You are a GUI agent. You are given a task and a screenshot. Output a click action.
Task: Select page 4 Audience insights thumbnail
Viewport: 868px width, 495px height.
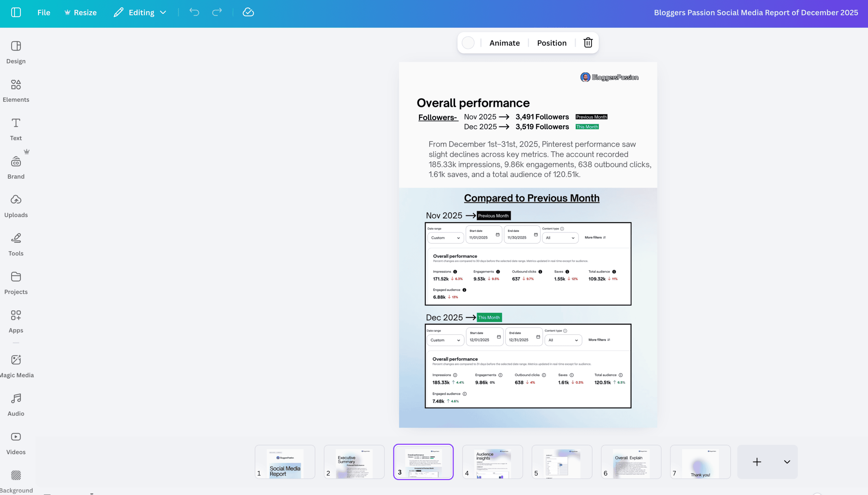(x=492, y=462)
